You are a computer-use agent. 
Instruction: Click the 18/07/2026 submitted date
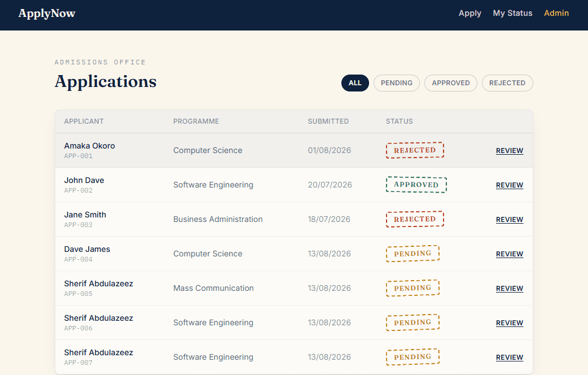click(x=329, y=220)
